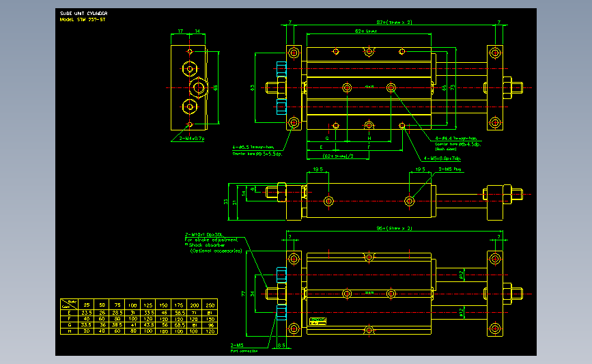This screenshot has height=364, width=592.
Task: Select table cell '96' in row G
Action: (x=210, y=325)
